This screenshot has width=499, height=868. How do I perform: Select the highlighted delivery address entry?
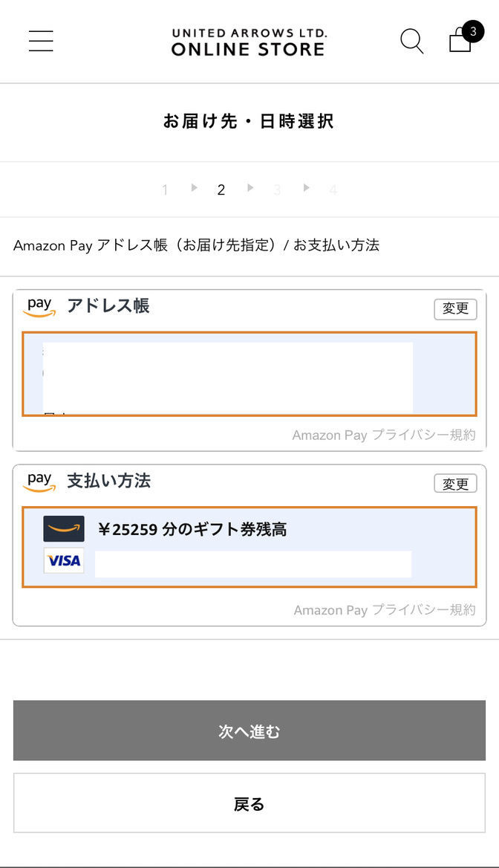click(x=249, y=375)
